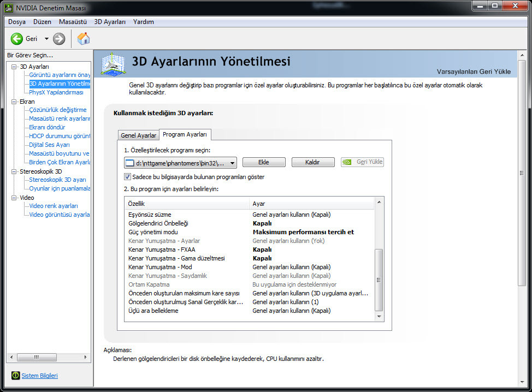532x392 pixels.
Task: Click the task tree horizontal scrollbar thumb
Action: pyautogui.click(x=37, y=357)
